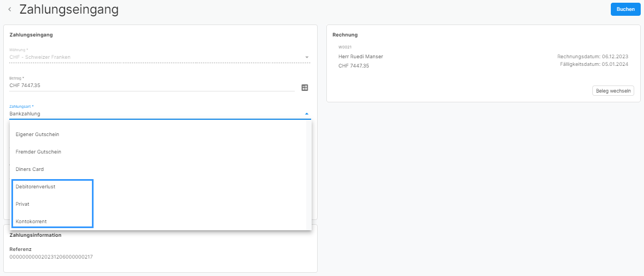Screen dimensions: 644x276
Task: Collapse the Zahlungsart list via its arrow
Action: point(306,114)
